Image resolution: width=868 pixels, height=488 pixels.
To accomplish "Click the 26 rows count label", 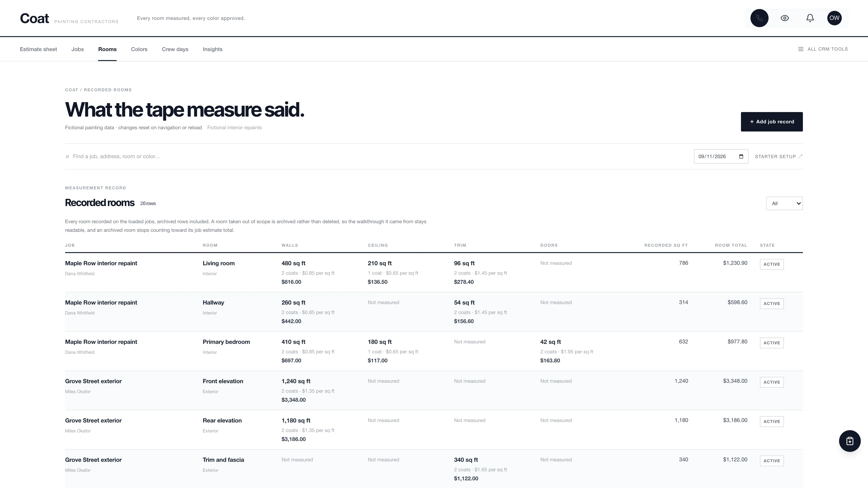I will 148,203.
